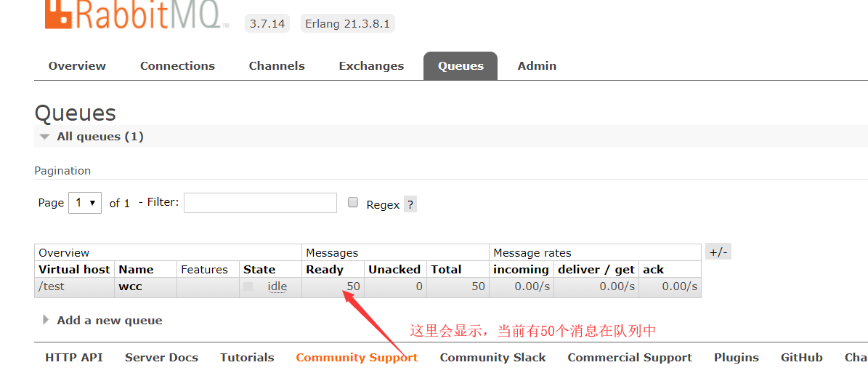Open the Server Docs link

pos(162,358)
